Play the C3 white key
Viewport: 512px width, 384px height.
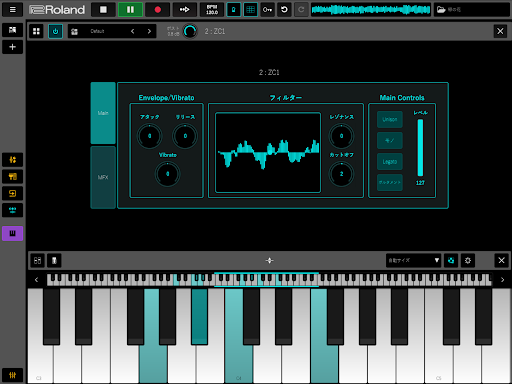[x=40, y=363]
